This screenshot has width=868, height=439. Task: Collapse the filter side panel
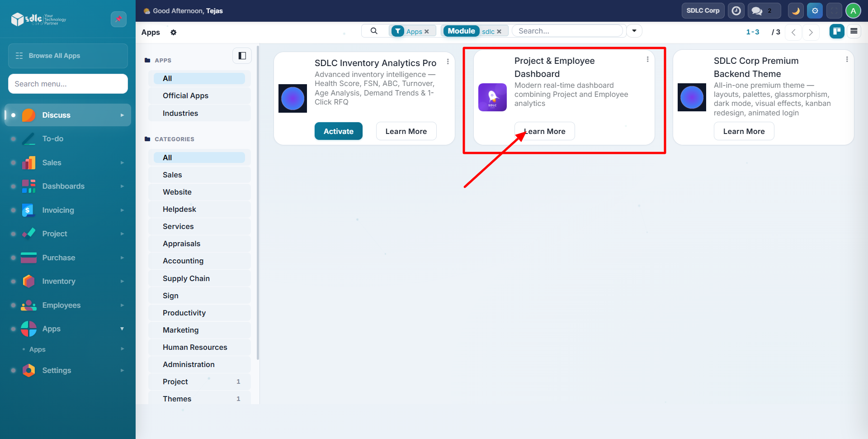242,56
